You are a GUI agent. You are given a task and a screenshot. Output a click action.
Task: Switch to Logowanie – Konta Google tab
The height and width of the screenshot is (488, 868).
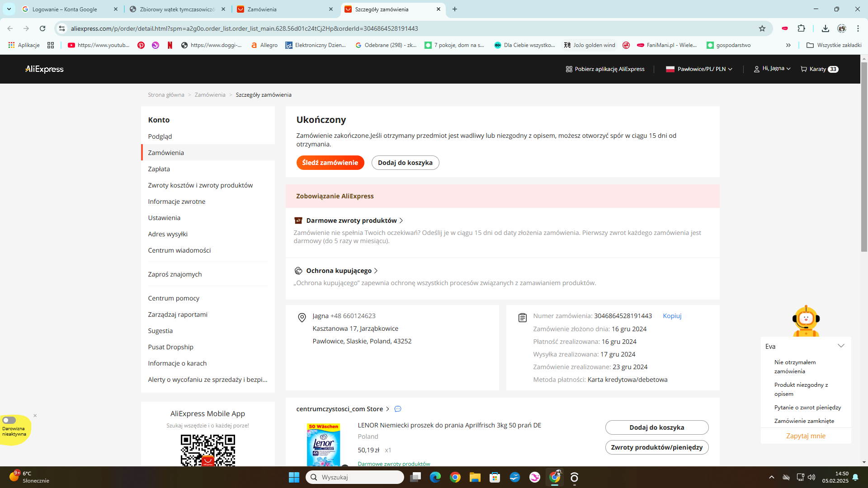[70, 9]
